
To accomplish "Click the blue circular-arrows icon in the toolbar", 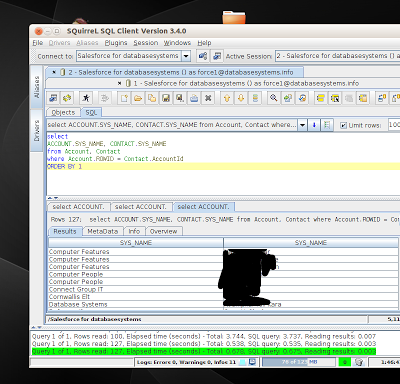I will pos(302,98).
